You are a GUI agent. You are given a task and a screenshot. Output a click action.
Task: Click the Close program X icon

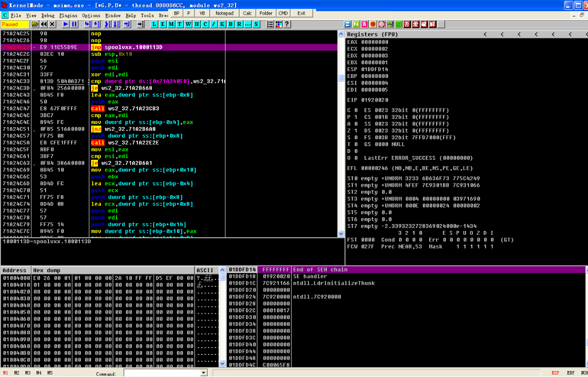pos(52,24)
